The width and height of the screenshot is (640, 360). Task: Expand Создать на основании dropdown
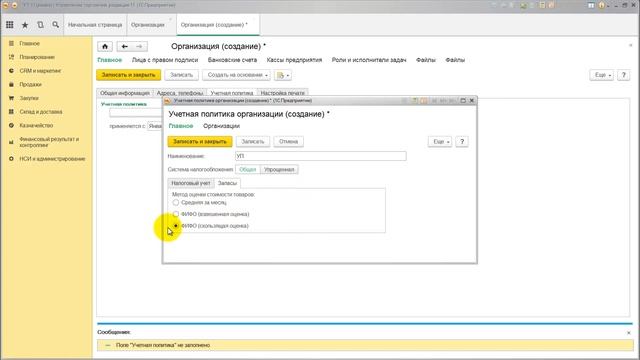click(x=237, y=75)
